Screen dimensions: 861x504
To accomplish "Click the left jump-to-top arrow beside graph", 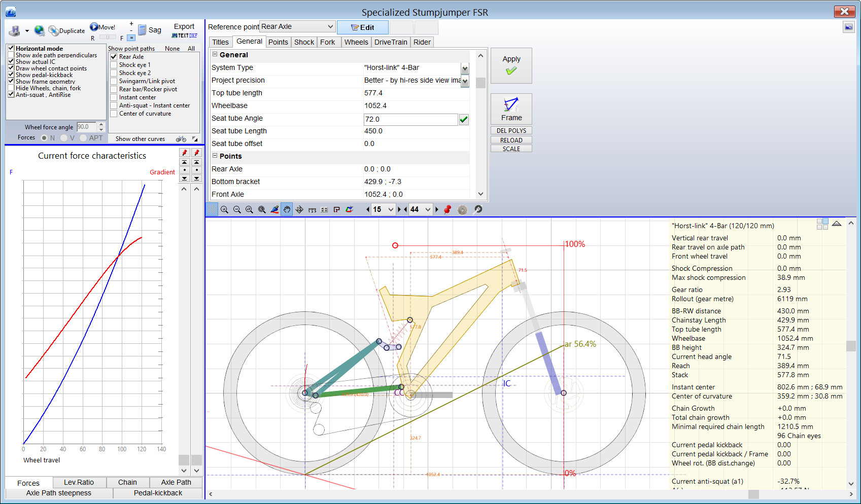I will pos(185,162).
